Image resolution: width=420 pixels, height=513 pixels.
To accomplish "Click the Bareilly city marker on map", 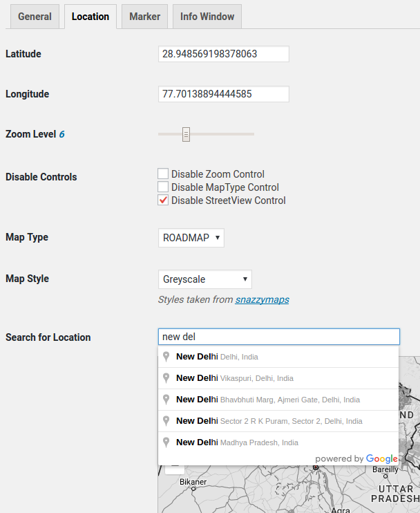I will coord(385,476).
